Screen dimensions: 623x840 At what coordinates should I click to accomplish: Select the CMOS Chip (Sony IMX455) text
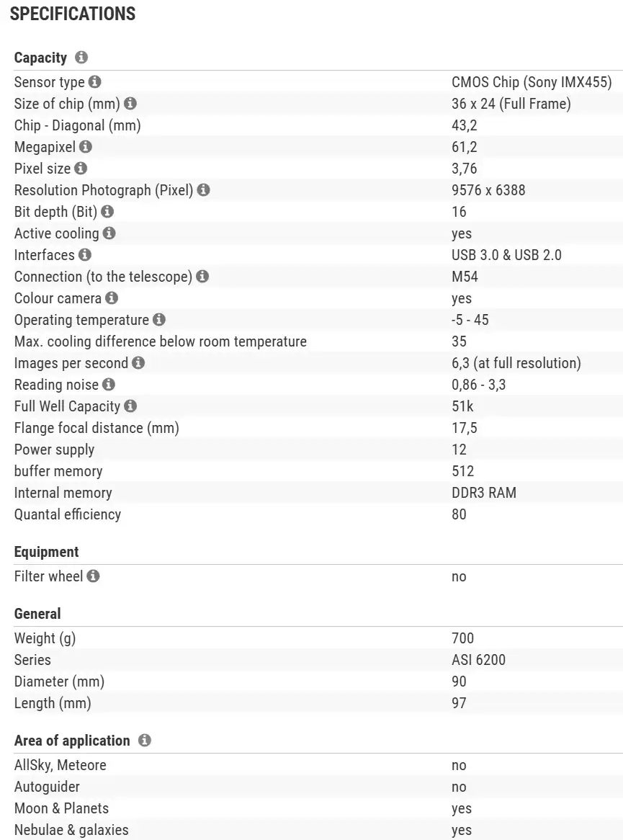532,82
